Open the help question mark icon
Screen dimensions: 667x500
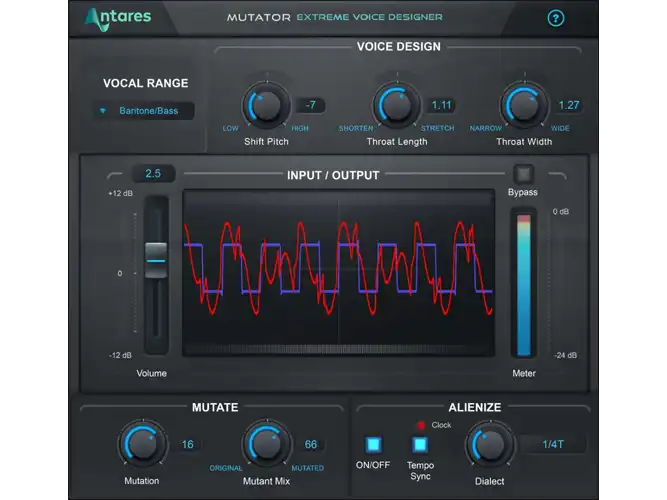coord(556,18)
